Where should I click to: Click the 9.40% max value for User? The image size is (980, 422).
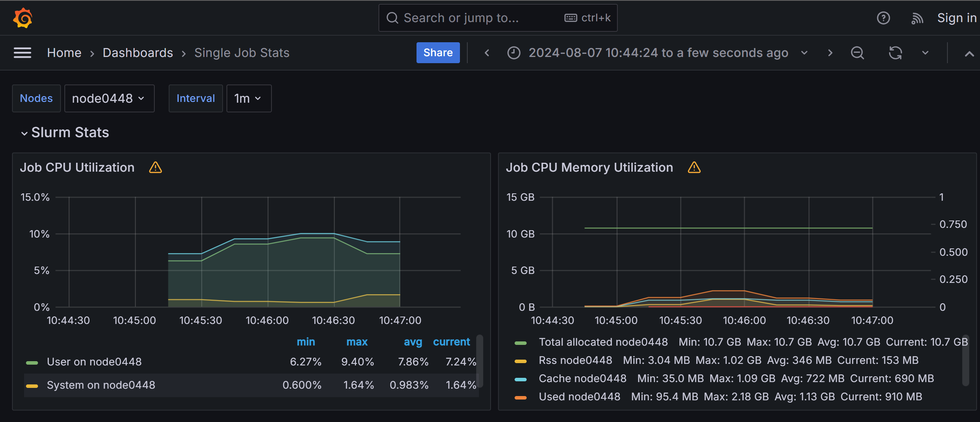coord(358,362)
